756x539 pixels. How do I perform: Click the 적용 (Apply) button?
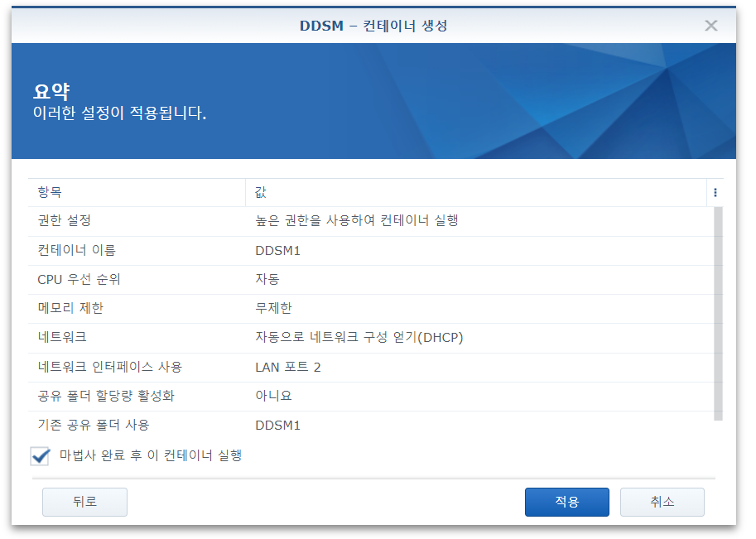[566, 502]
